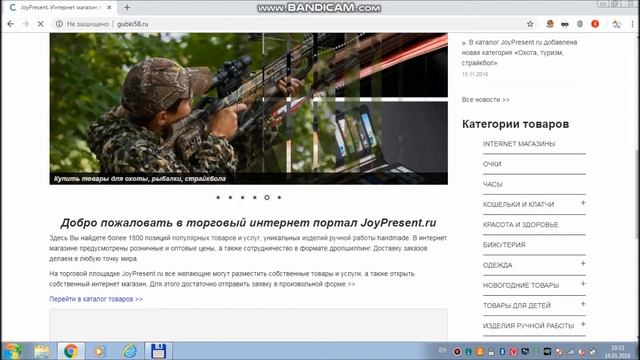Image resolution: width=640 pixels, height=360 pixels.
Task: Open the media player taskbar icon
Action: [99, 351]
